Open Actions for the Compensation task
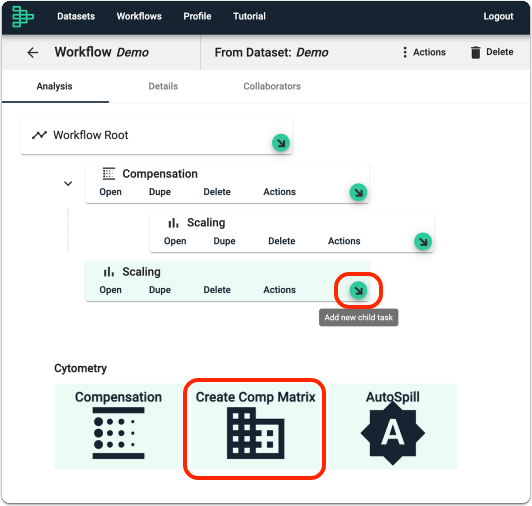 point(280,192)
